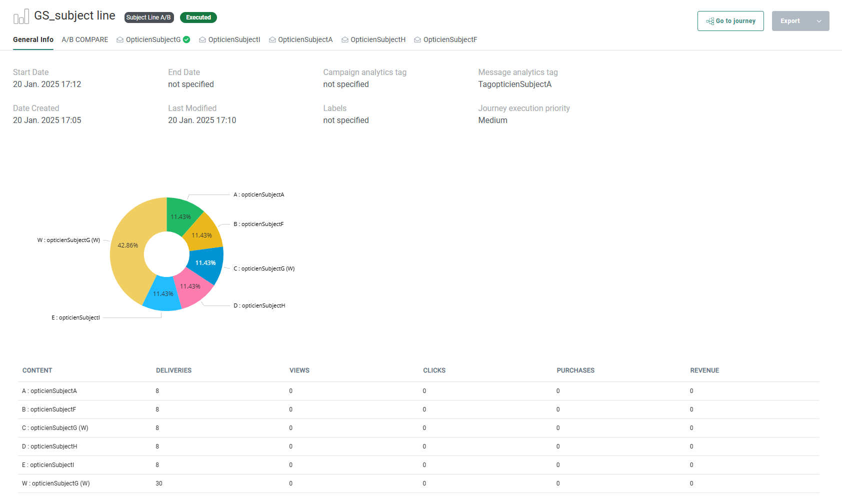Click the DELIVERIES column header
The image size is (842, 504).
point(173,370)
